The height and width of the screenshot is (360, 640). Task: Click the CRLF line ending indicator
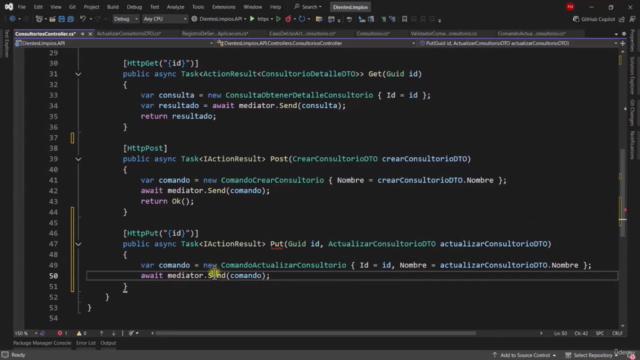click(617, 333)
